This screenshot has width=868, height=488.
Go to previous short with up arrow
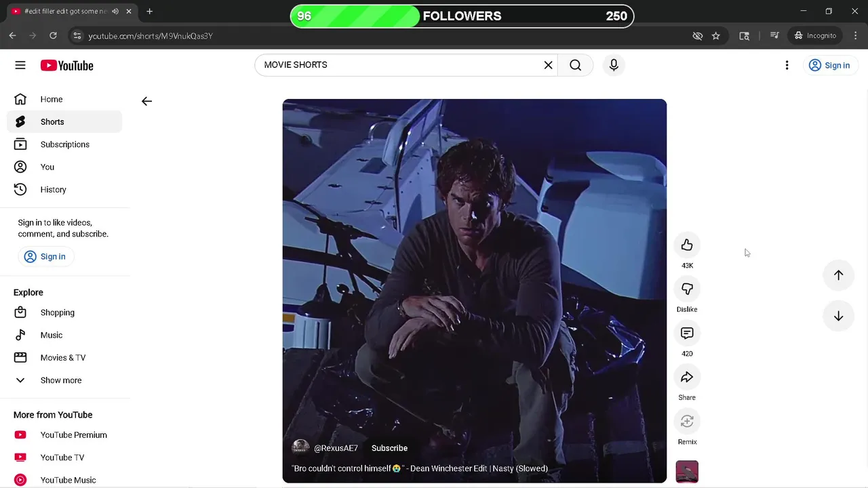click(838, 274)
